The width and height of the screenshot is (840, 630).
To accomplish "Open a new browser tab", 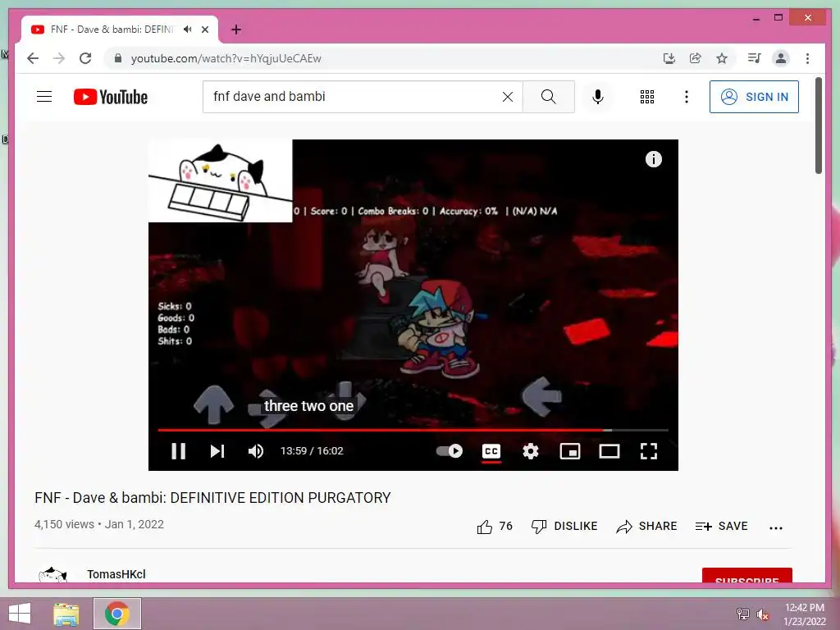I will tap(235, 30).
